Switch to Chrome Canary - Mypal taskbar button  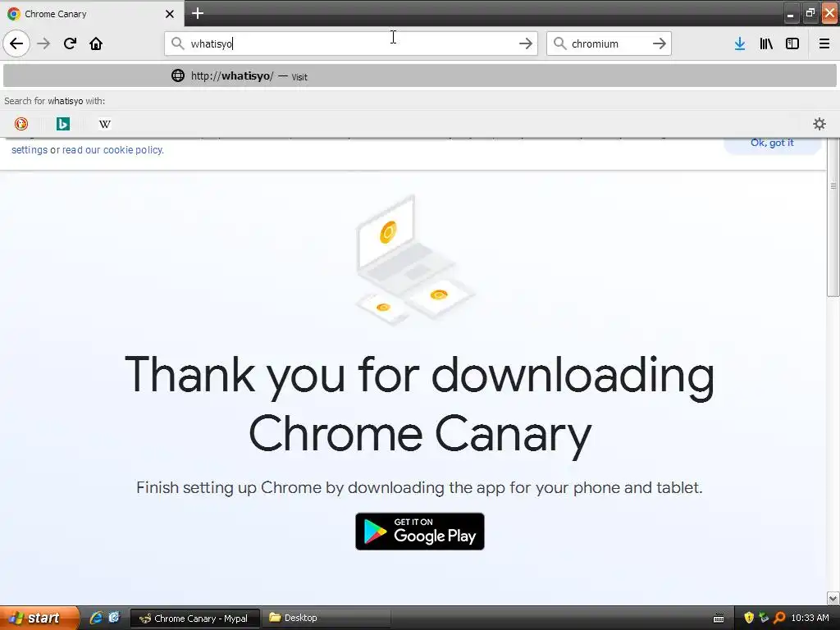[195, 619]
